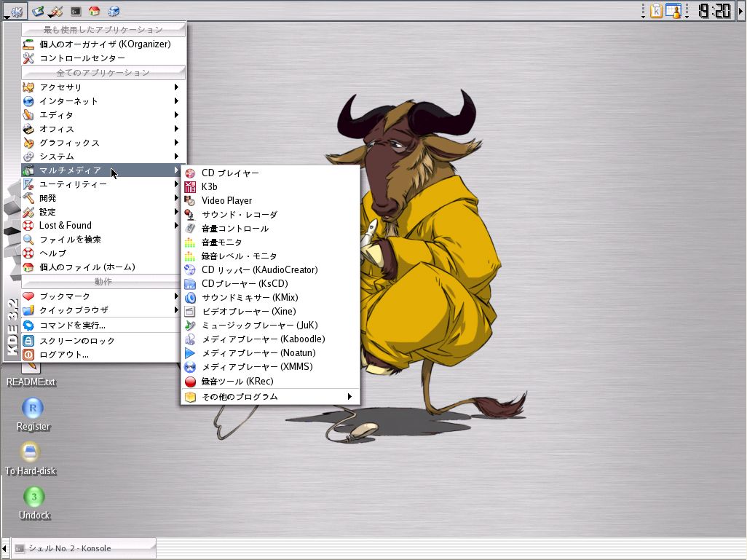Open ミュージックプレーヤー (JuK)
Image resolution: width=747 pixels, height=560 pixels.
(270, 325)
